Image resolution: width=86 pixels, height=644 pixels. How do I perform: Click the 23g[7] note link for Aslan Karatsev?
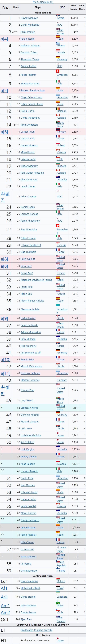click(x=5, y=196)
